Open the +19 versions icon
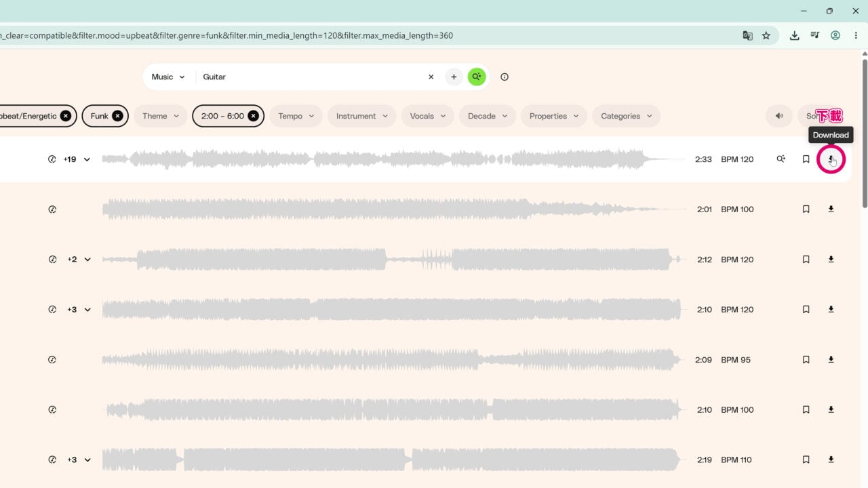Viewport: 868px width, 488px height. click(52, 159)
